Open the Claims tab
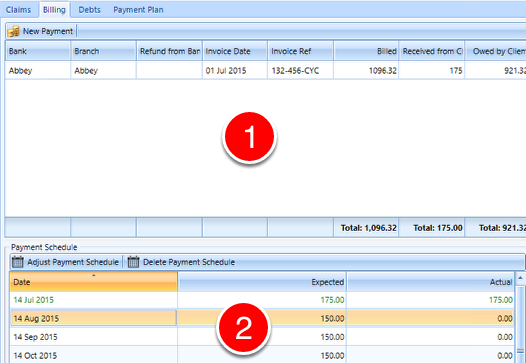Screen dimensions: 526x363 pos(18,10)
